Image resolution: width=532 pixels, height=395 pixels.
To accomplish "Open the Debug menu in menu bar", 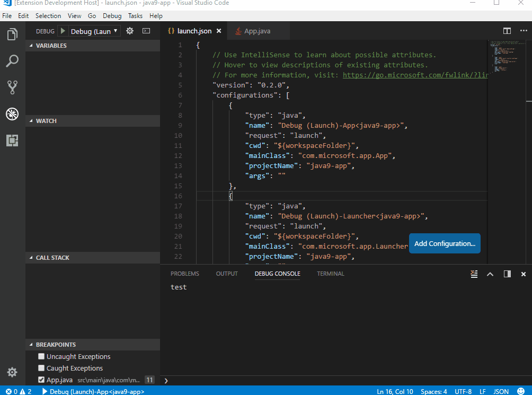I will coord(112,16).
